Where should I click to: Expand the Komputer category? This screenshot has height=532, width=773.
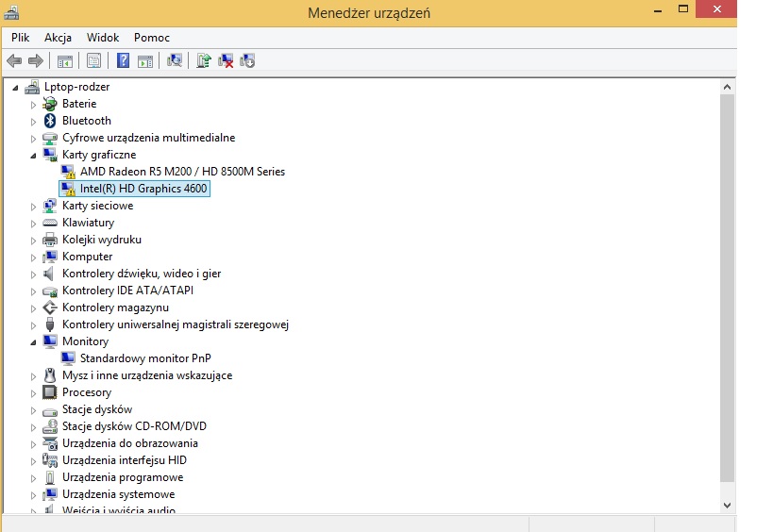click(x=33, y=258)
